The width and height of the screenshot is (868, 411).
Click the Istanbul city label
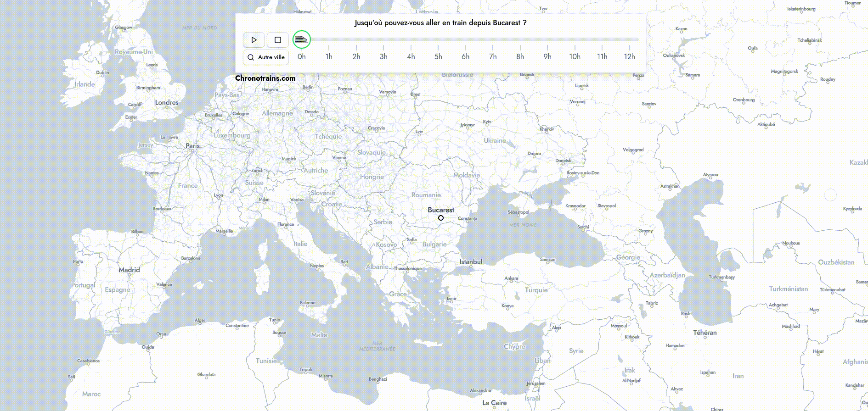[x=471, y=262]
